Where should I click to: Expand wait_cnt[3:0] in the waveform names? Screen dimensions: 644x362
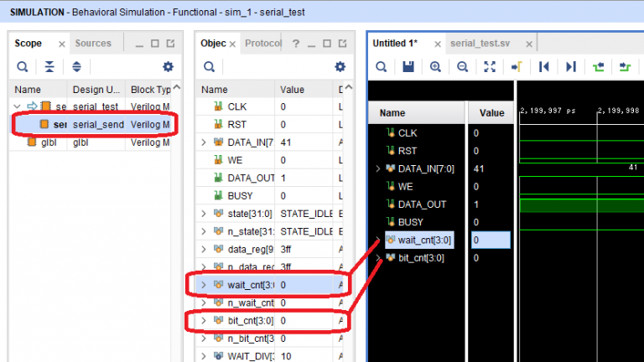point(377,240)
